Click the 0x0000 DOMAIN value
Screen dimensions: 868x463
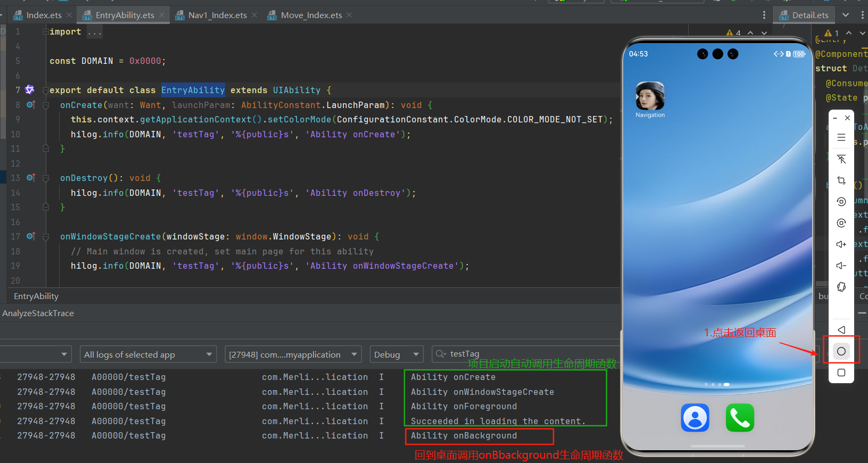point(145,61)
